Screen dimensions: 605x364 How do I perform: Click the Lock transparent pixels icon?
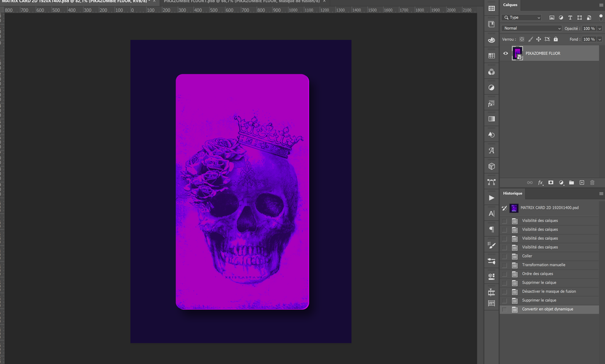click(522, 39)
